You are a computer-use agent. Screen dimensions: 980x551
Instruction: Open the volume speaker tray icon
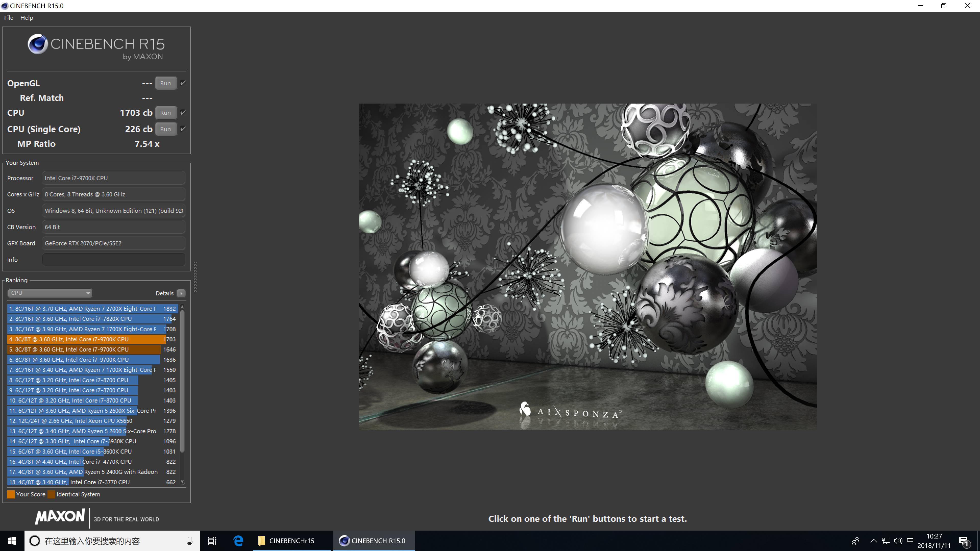click(898, 540)
